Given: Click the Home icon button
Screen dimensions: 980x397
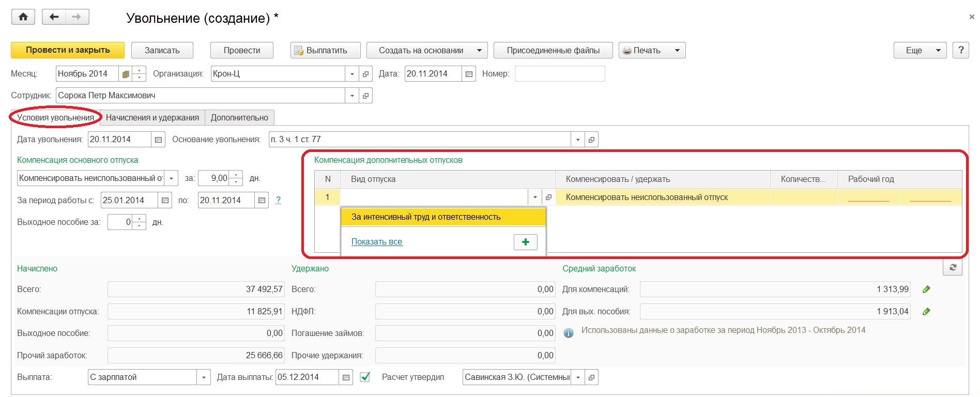Looking at the screenshot, I should (x=23, y=17).
